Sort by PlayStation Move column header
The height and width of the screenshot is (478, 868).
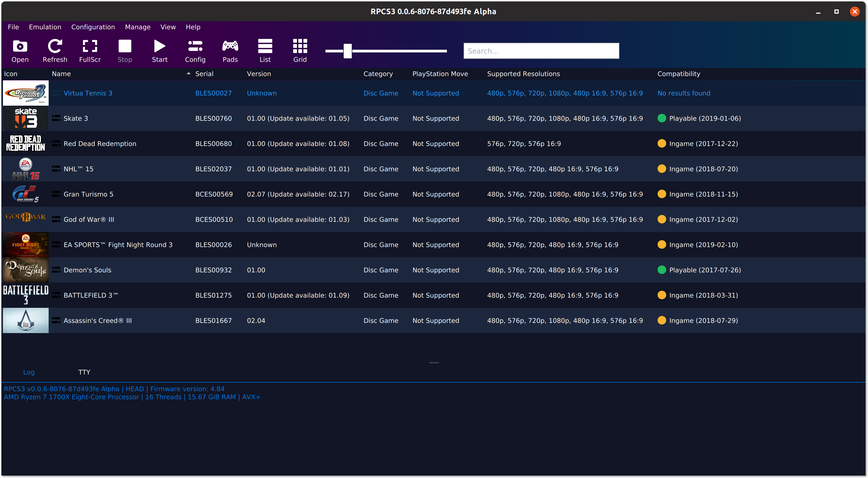[440, 74]
